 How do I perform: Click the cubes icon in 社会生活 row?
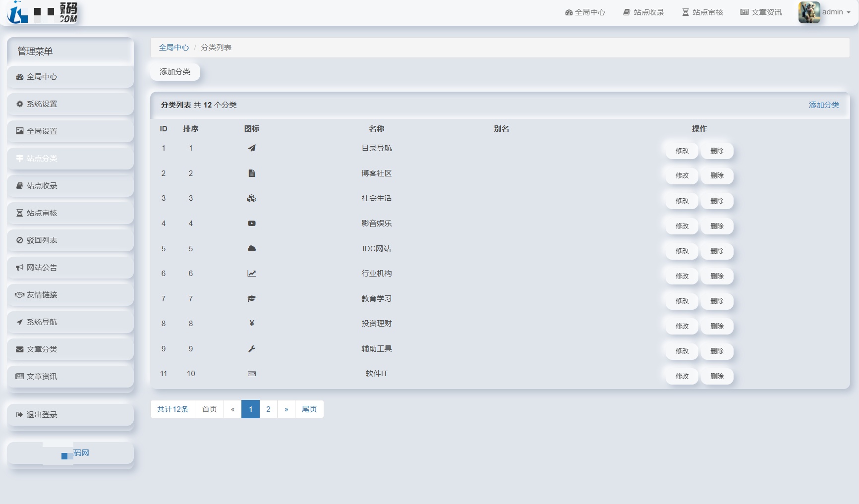pos(252,198)
